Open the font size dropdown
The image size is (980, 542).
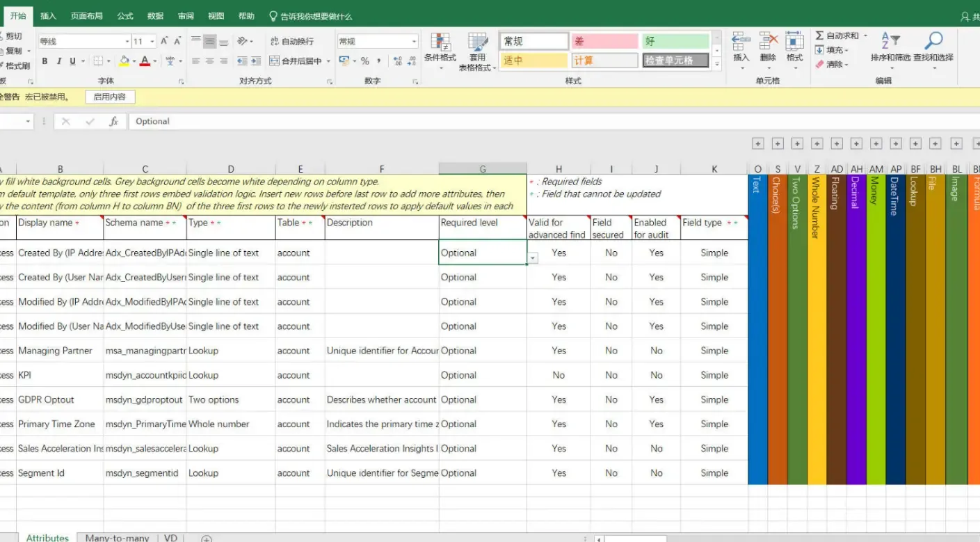152,40
